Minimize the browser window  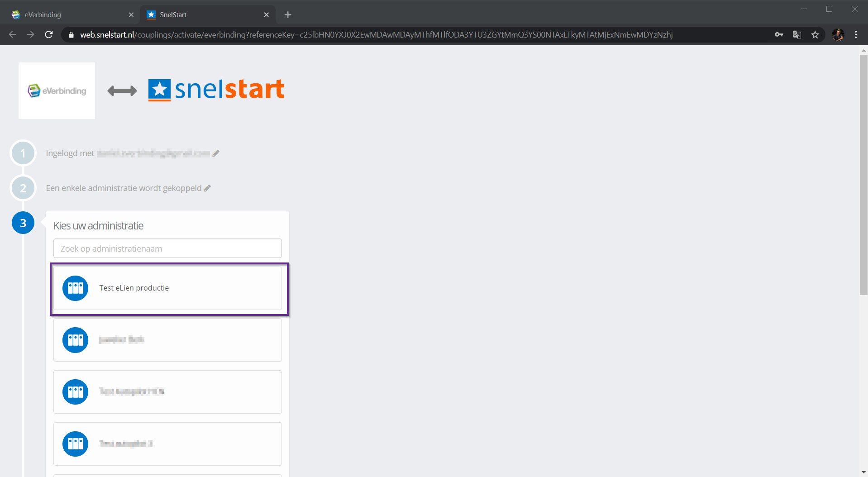pyautogui.click(x=804, y=9)
